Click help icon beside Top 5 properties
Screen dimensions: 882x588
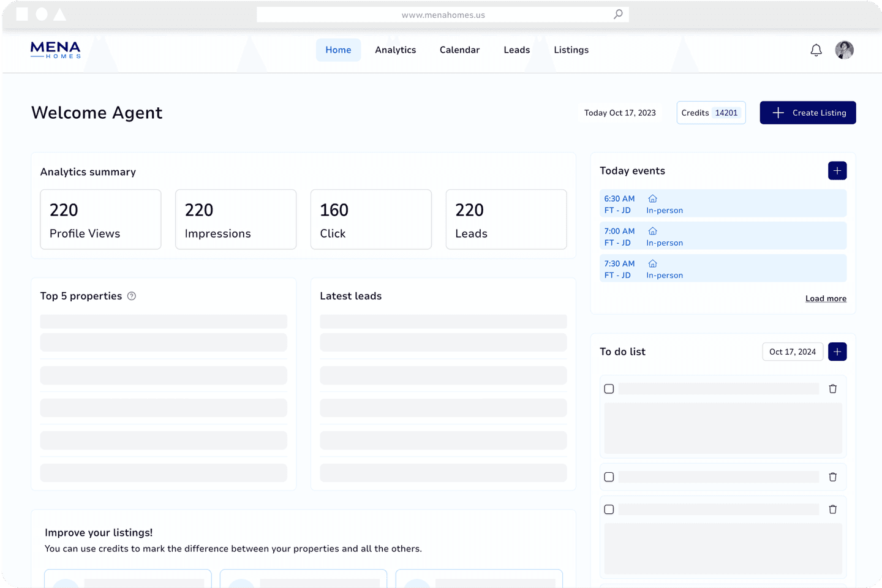[132, 296]
